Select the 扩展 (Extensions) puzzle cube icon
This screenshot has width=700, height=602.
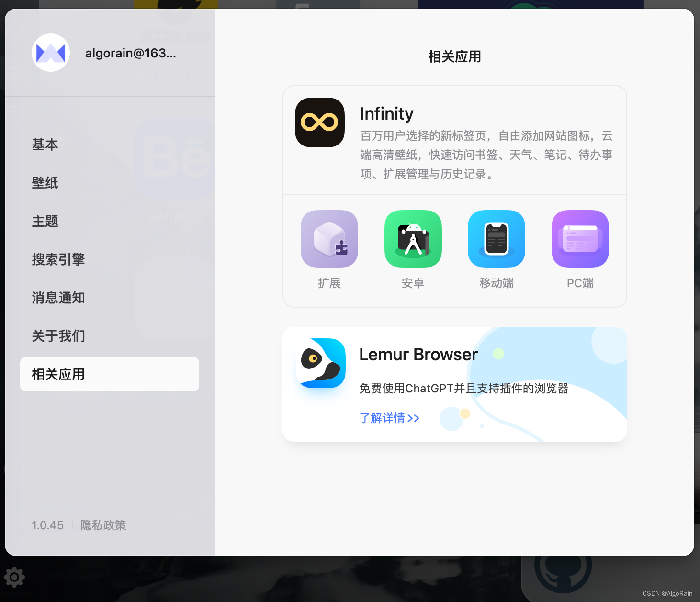click(x=329, y=239)
